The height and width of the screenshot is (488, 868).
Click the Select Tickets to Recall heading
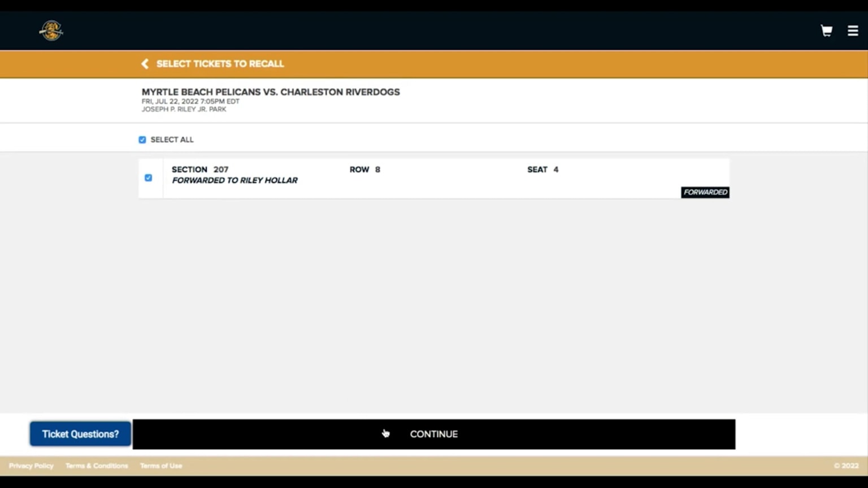point(220,64)
